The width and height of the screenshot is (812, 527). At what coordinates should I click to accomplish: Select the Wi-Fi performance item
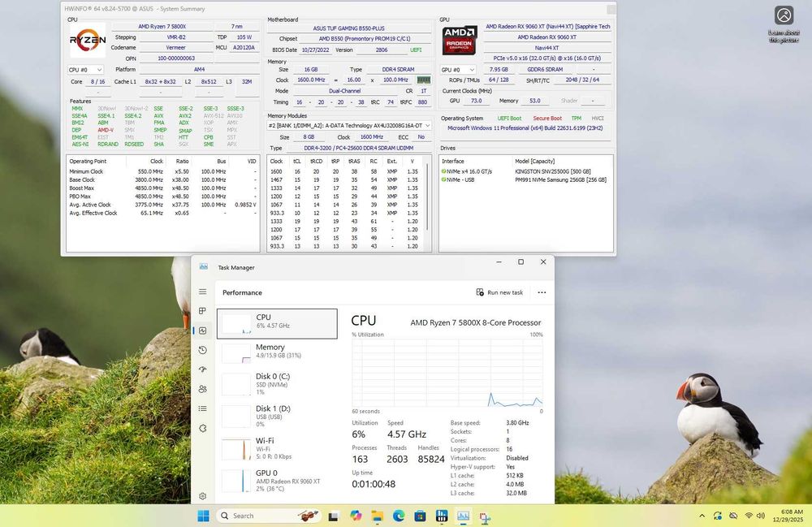coord(277,447)
